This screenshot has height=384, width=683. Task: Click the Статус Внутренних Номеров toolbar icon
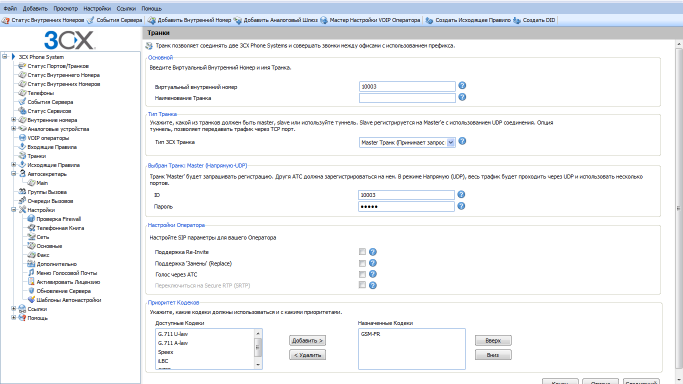pos(6,20)
